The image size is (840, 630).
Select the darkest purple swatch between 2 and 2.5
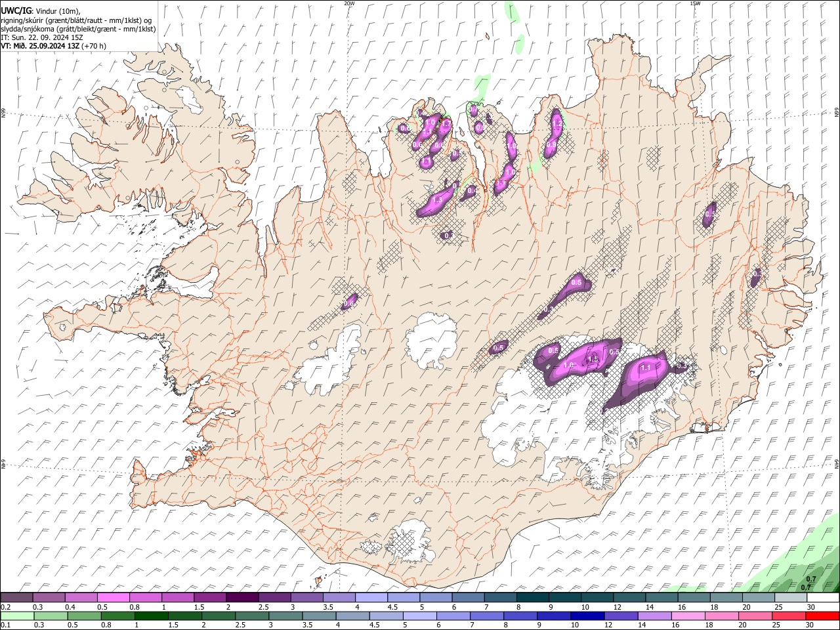pyautogui.click(x=242, y=598)
